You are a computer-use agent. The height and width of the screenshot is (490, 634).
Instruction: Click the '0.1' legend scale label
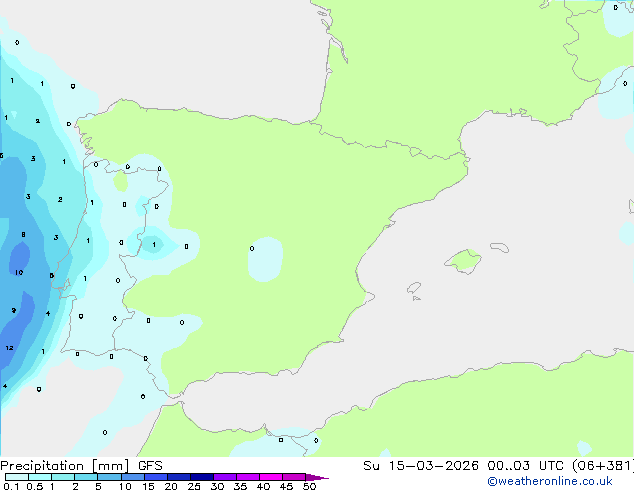[11, 486]
